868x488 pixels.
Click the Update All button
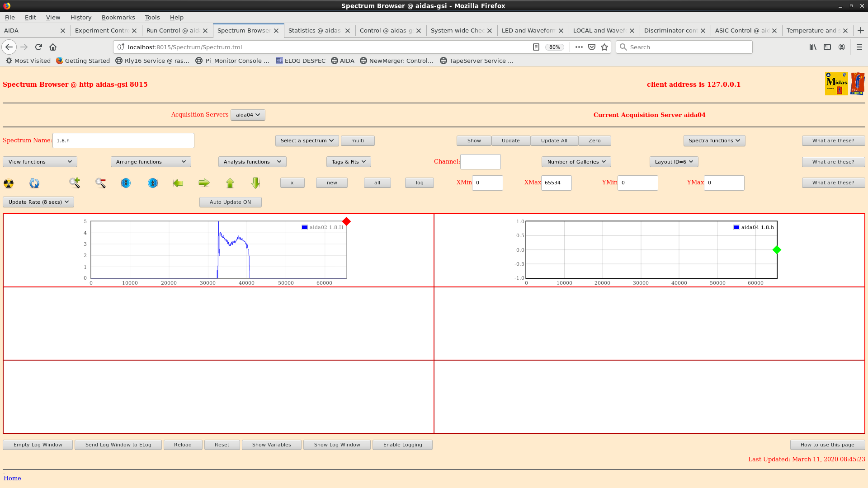click(554, 141)
